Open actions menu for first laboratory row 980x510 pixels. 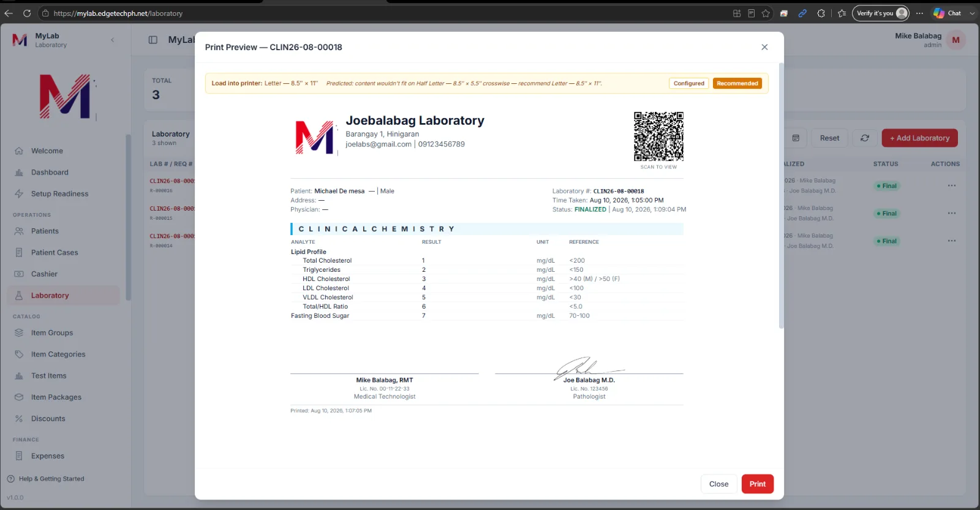[951, 186]
